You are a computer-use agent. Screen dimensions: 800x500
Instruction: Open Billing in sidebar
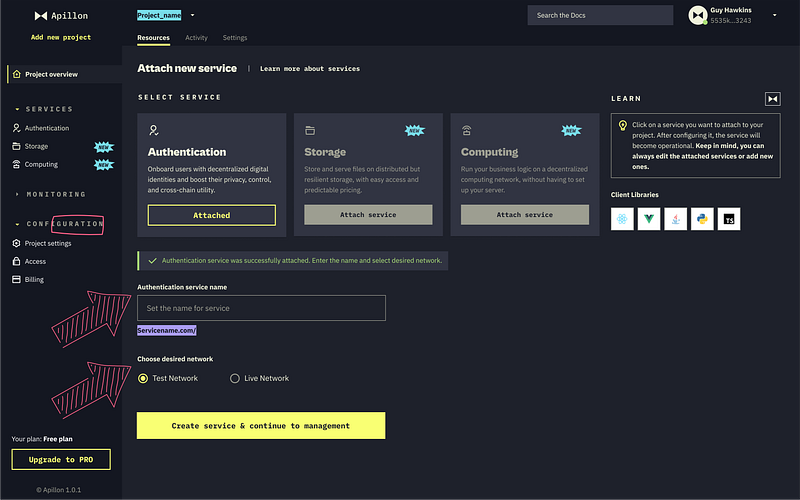pos(34,280)
